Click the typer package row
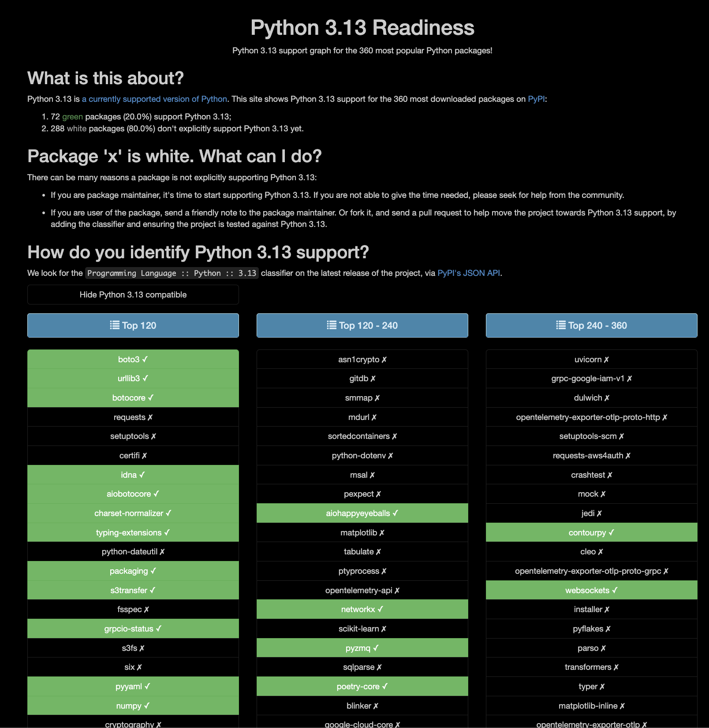The height and width of the screenshot is (728, 709). [592, 687]
